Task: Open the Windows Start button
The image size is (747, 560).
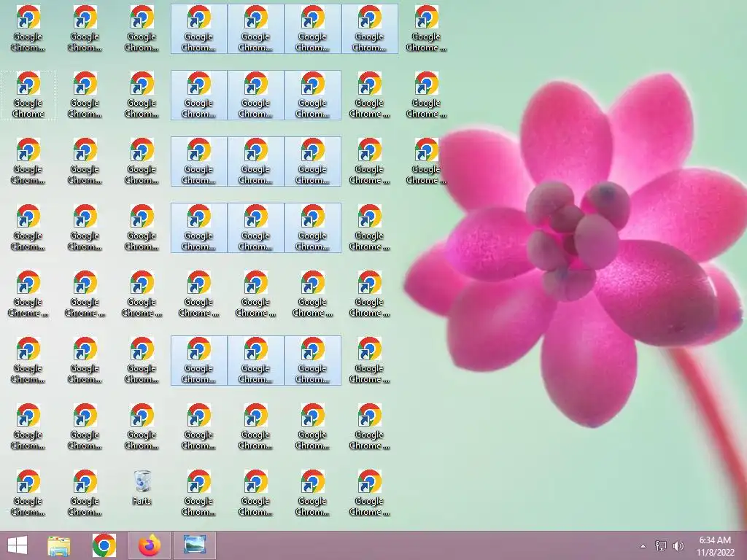Action: (18, 545)
